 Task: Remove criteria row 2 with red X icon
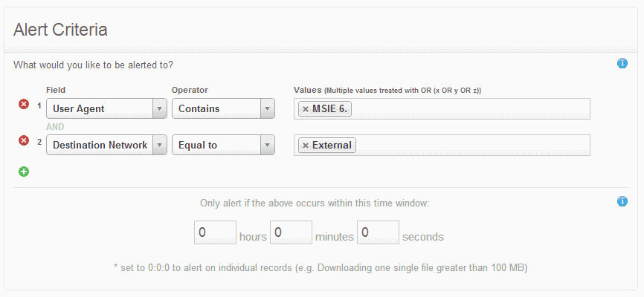click(x=24, y=141)
